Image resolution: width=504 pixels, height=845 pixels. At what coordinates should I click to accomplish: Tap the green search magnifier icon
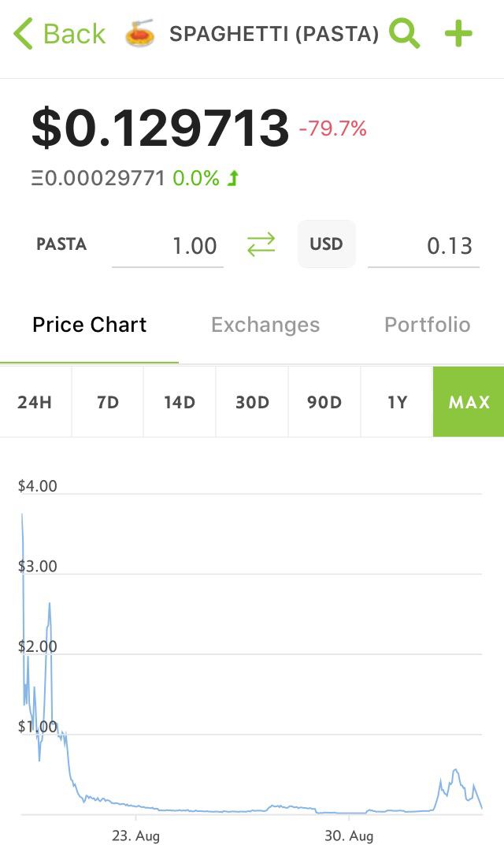[405, 34]
